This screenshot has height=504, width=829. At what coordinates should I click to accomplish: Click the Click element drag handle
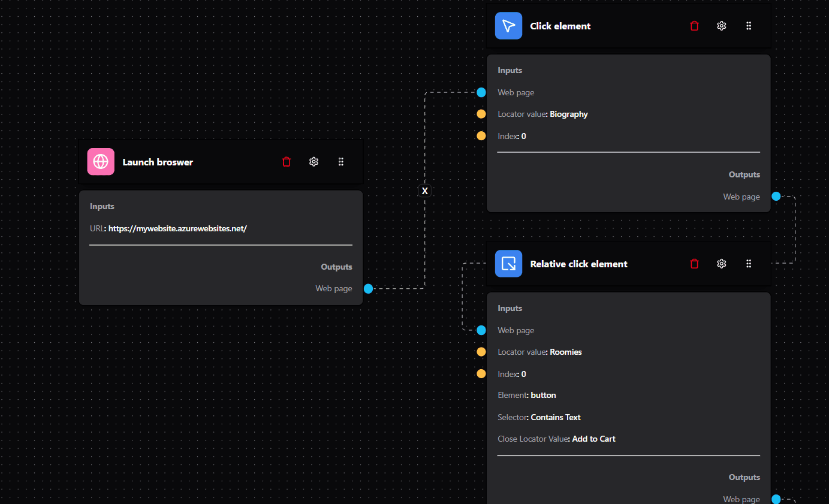[749, 26]
